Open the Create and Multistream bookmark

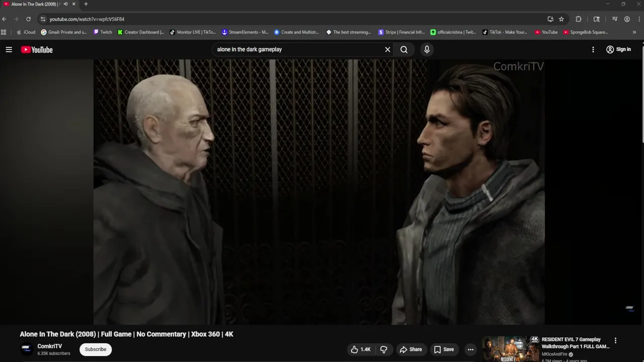[x=297, y=32]
